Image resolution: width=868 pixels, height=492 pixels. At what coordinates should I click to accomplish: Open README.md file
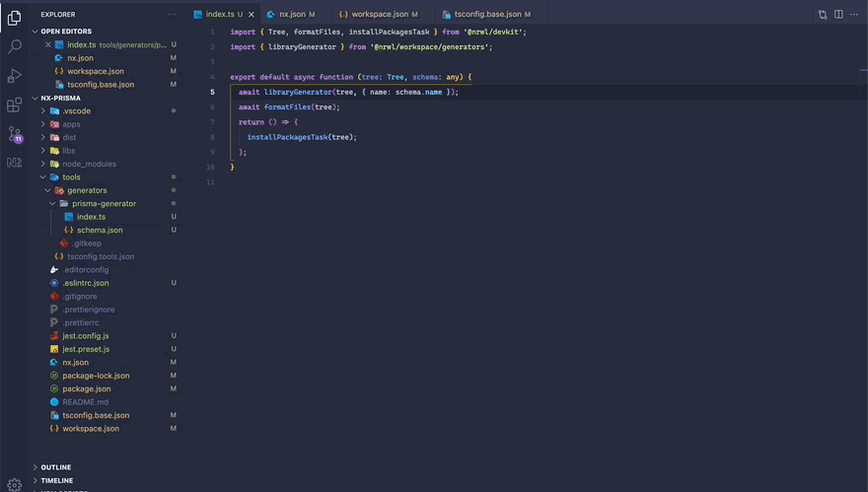pyautogui.click(x=85, y=402)
